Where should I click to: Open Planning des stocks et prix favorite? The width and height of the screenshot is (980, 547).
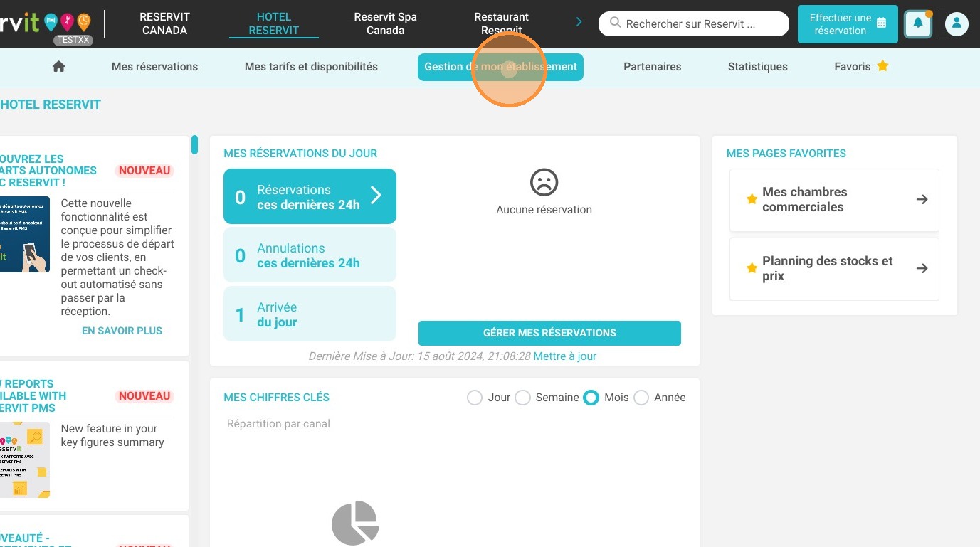click(x=834, y=269)
